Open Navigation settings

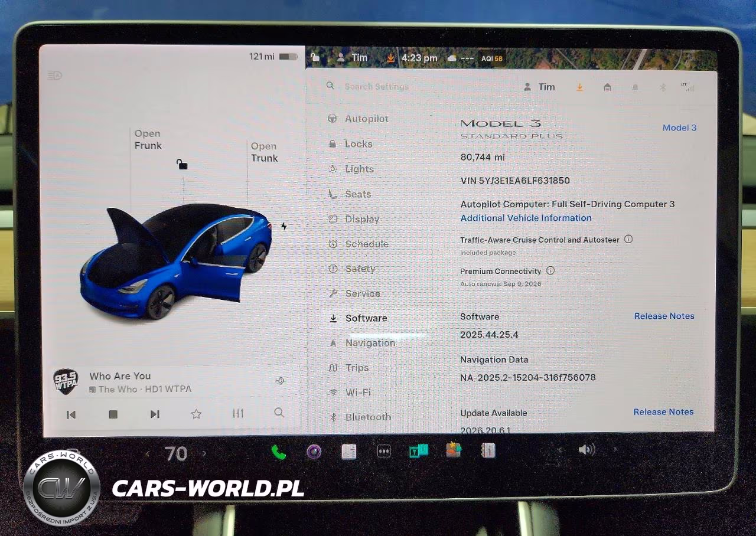pos(361,343)
